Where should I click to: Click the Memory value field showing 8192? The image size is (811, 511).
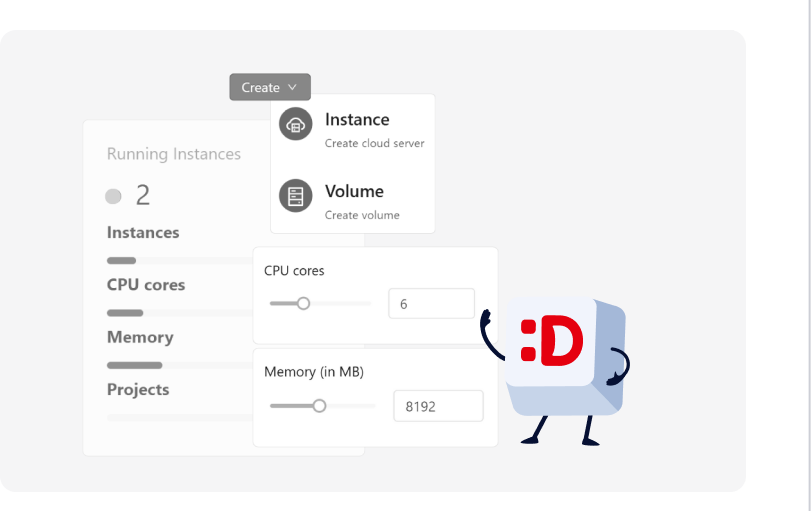[438, 406]
